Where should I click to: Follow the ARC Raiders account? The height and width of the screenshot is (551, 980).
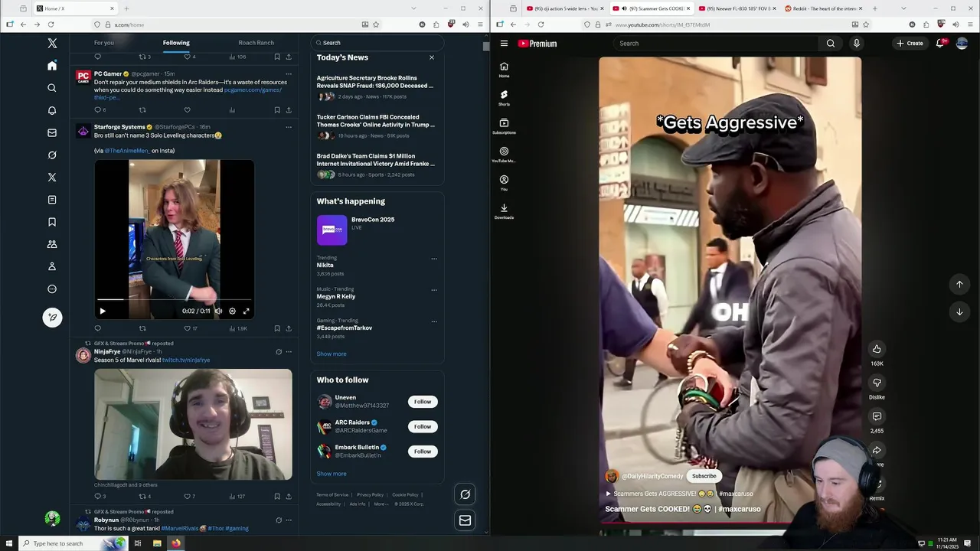coord(423,426)
